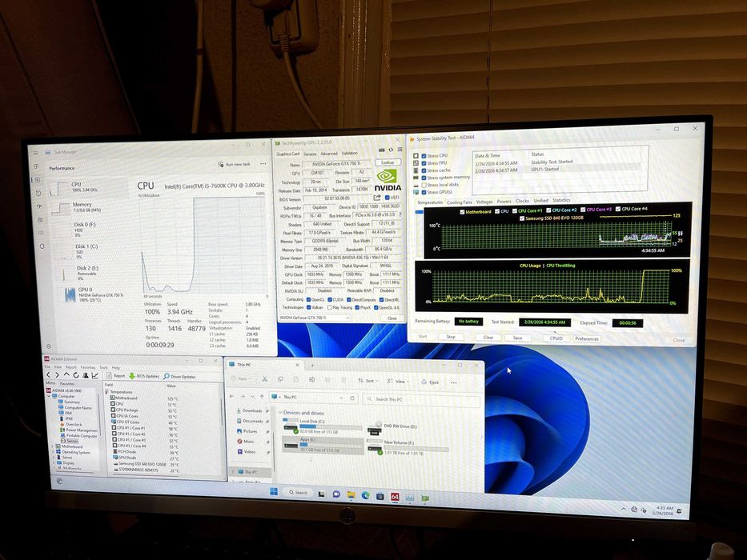Enable Stress local disks checkbox
This screenshot has width=747, height=560.
click(424, 185)
